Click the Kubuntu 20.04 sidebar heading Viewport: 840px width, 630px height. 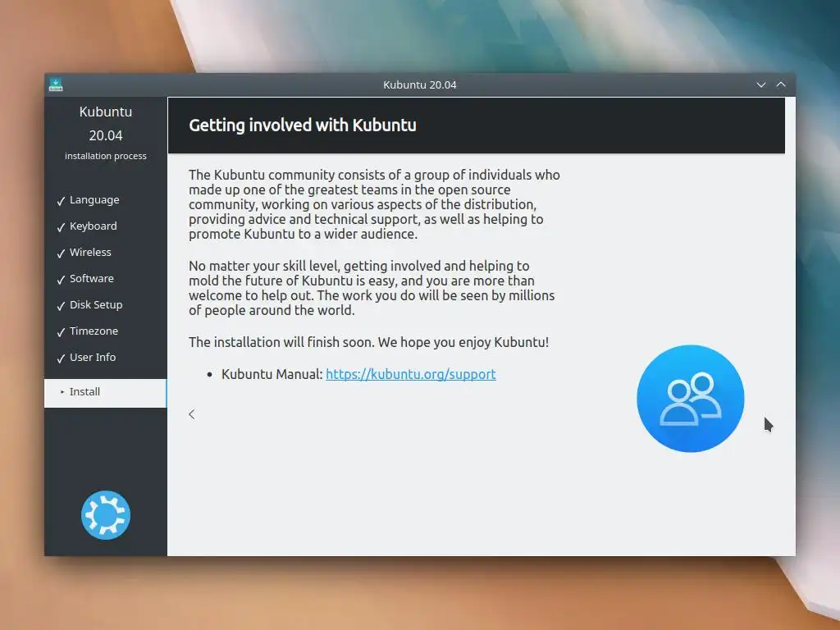point(106,123)
